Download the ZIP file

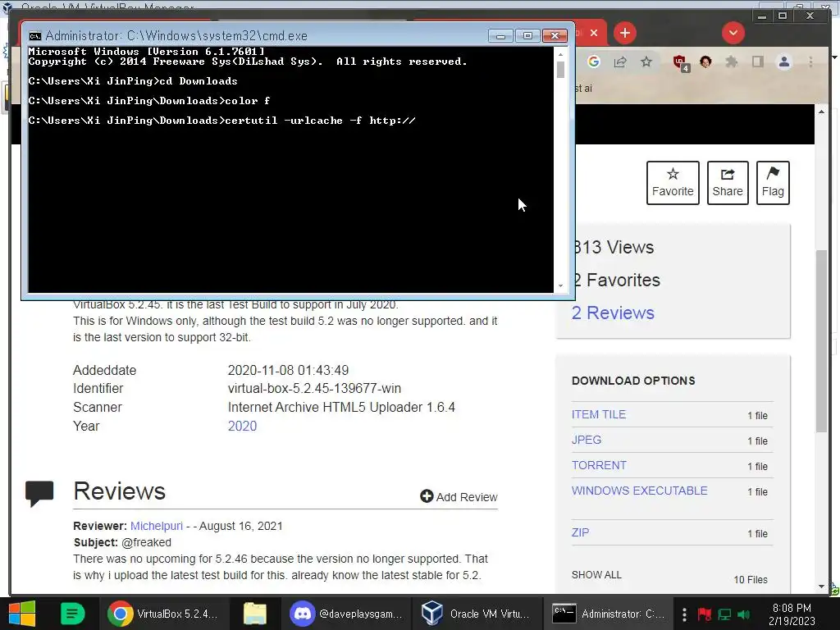click(580, 532)
